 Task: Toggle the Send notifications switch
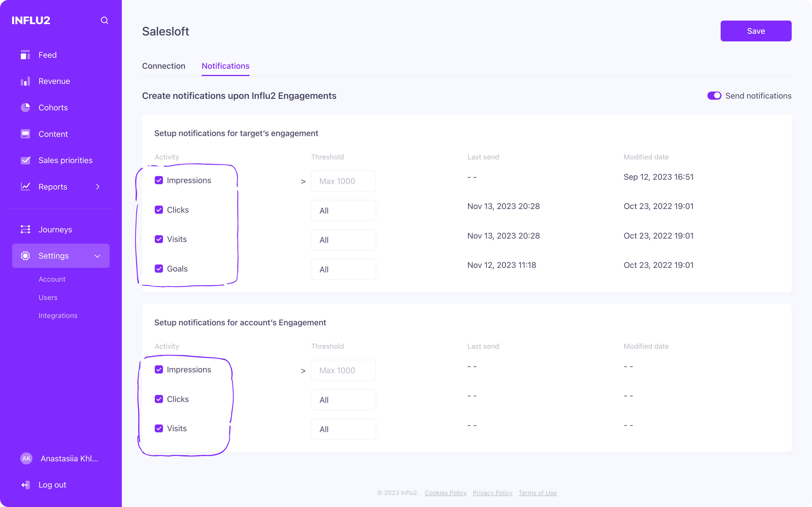714,95
